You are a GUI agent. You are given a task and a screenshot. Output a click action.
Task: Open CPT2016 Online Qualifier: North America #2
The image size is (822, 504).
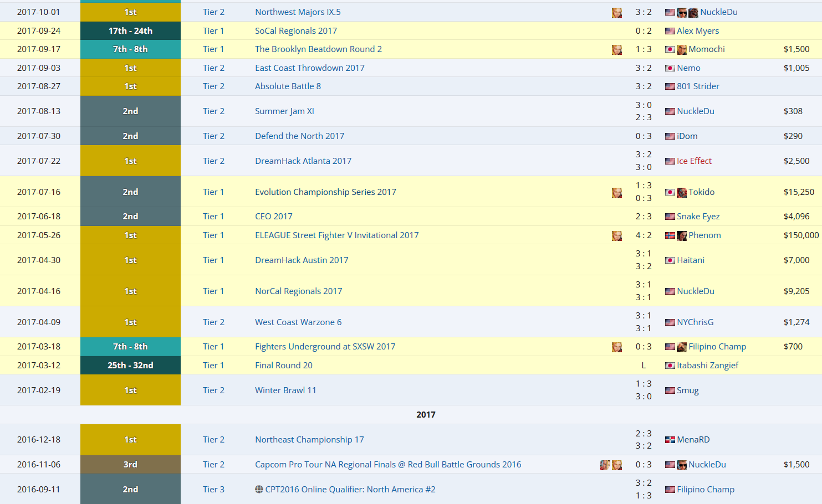click(x=350, y=490)
